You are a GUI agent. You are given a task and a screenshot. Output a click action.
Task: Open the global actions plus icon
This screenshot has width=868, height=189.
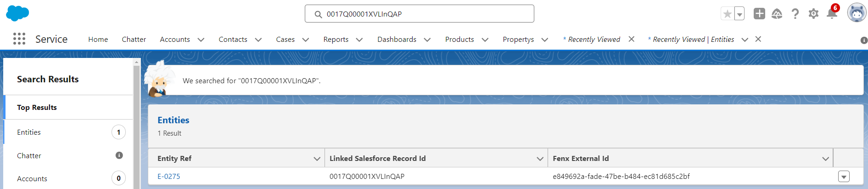click(759, 14)
